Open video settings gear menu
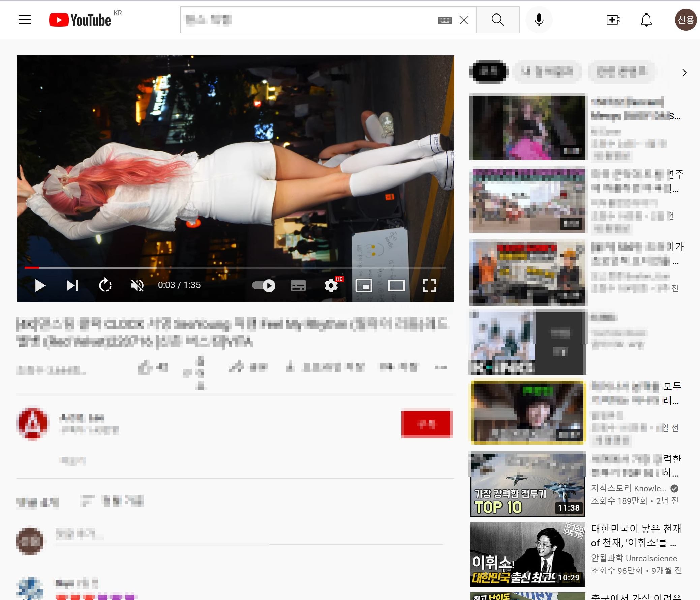This screenshot has width=700, height=600. pyautogui.click(x=331, y=285)
